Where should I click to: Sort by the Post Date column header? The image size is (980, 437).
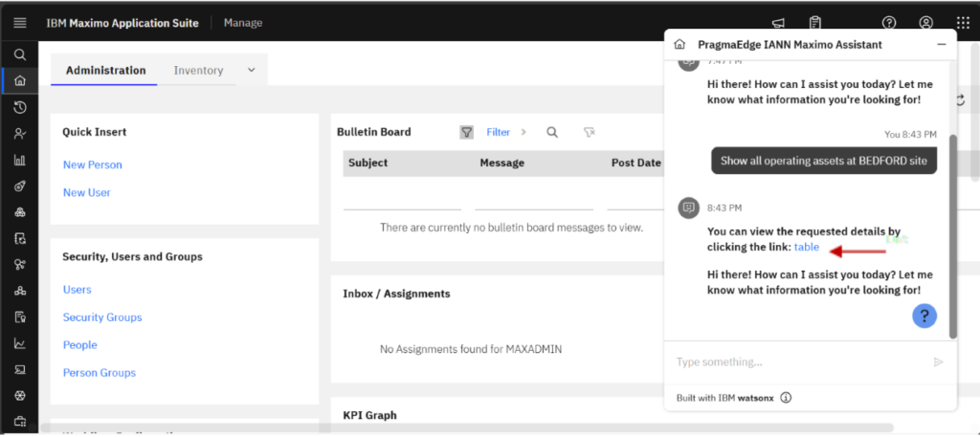635,163
